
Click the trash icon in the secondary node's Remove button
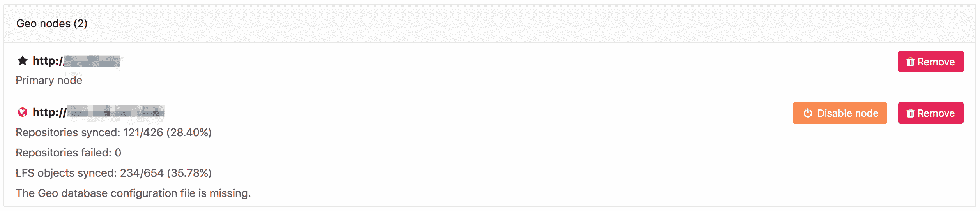(910, 113)
